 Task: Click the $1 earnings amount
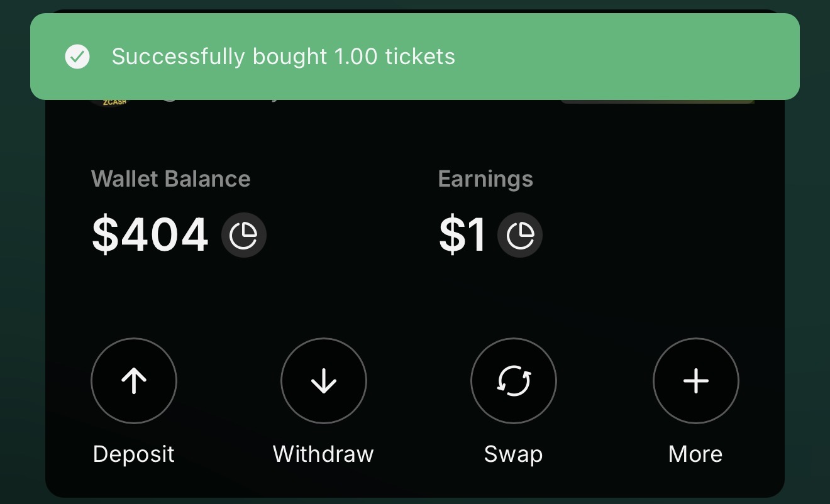(x=462, y=235)
